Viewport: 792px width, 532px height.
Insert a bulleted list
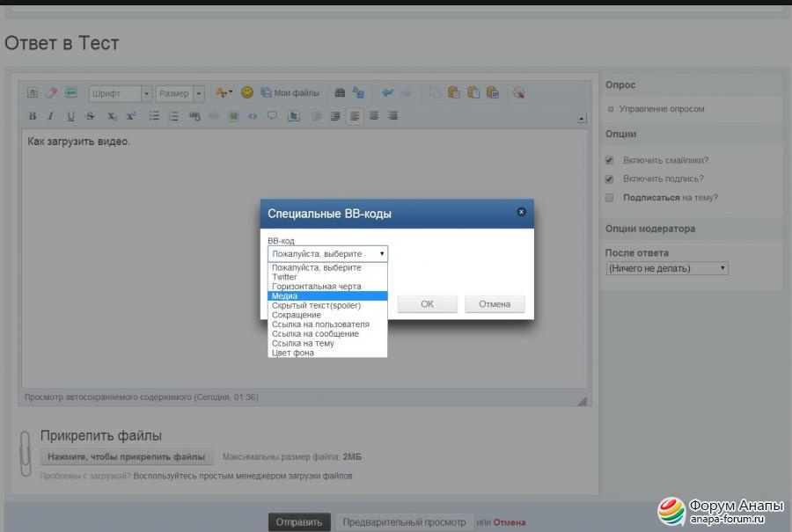tap(154, 116)
